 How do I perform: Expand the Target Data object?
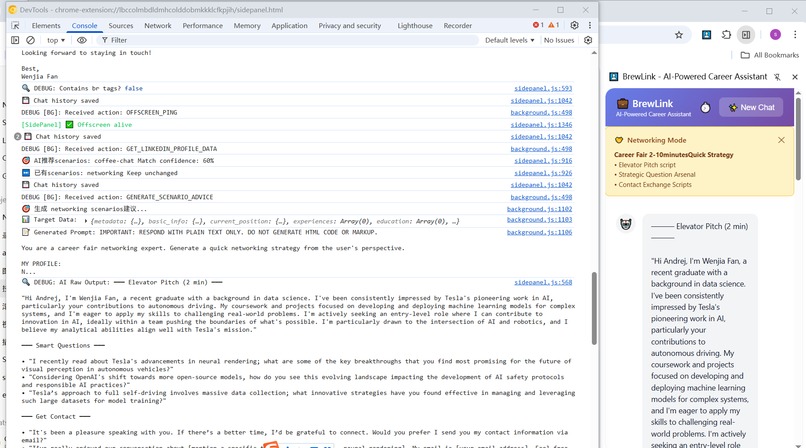coord(86,220)
